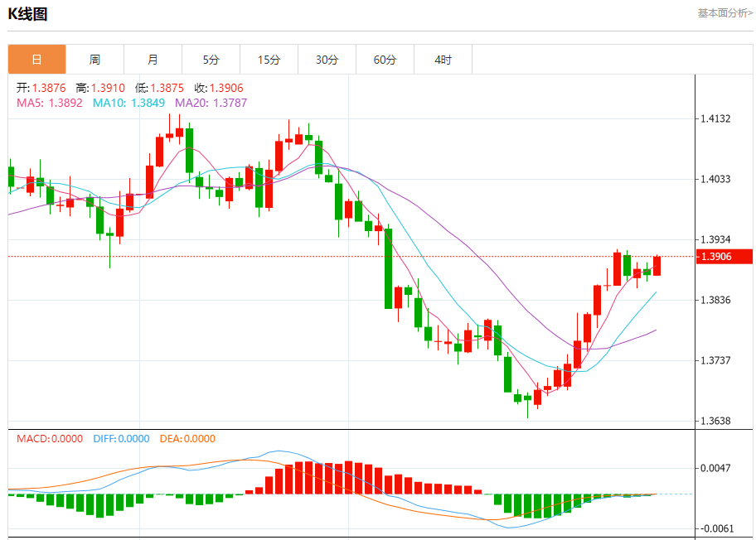Click the K线图 panel title

(x=28, y=14)
